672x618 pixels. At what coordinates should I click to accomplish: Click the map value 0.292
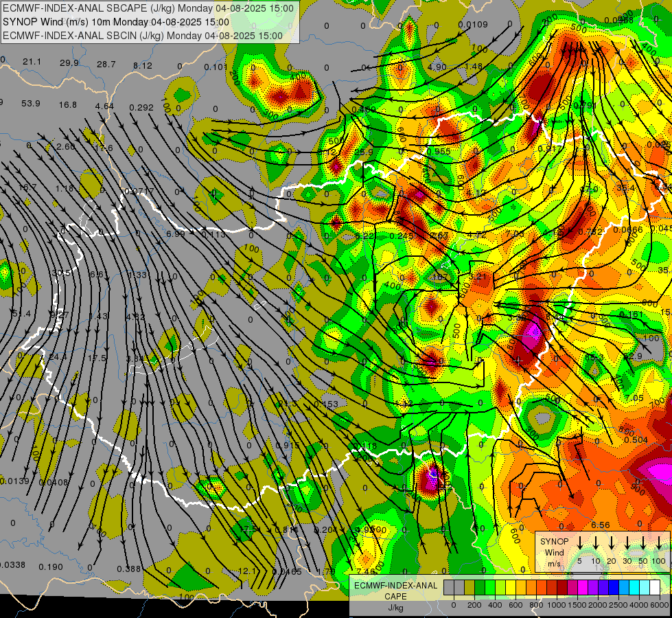click(141, 107)
